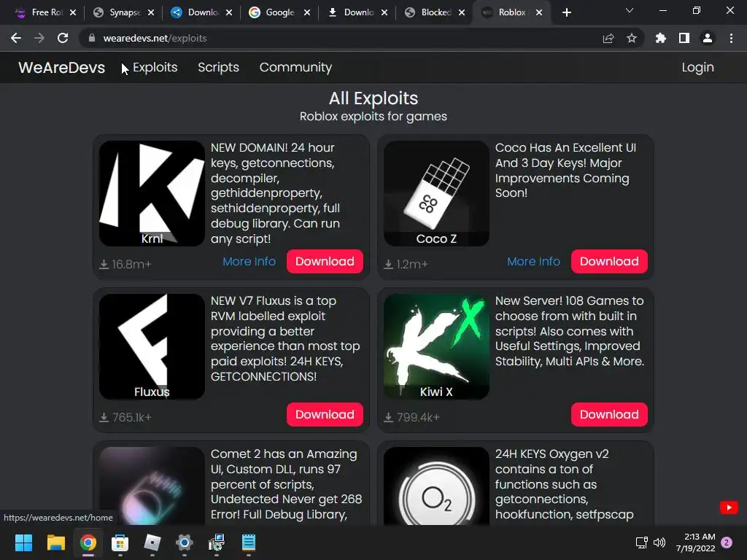Click the site lock icon in address bar
Image resolution: width=747 pixels, height=560 pixels.
point(92,38)
